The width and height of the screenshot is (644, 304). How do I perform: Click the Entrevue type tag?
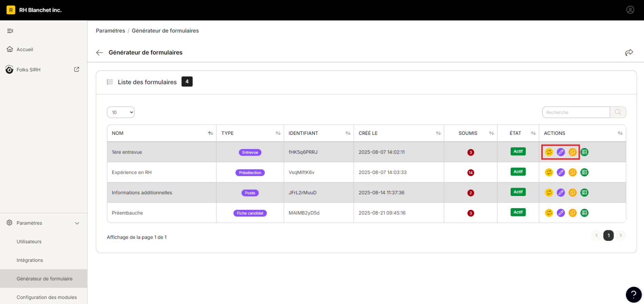[x=250, y=152]
